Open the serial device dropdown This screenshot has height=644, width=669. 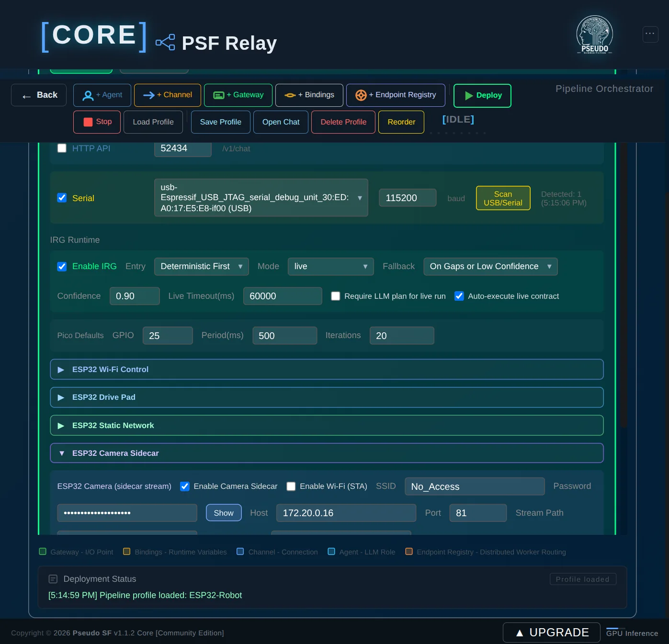tap(261, 198)
